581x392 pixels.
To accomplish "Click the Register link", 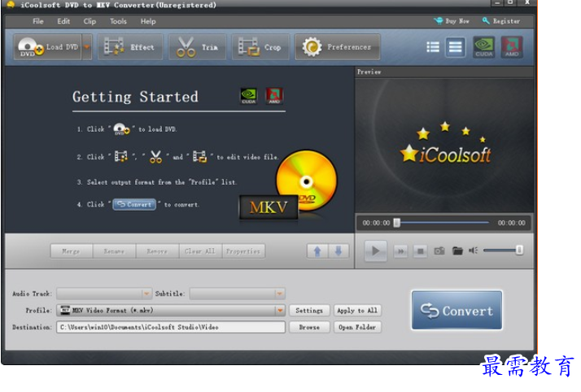I will [x=501, y=21].
